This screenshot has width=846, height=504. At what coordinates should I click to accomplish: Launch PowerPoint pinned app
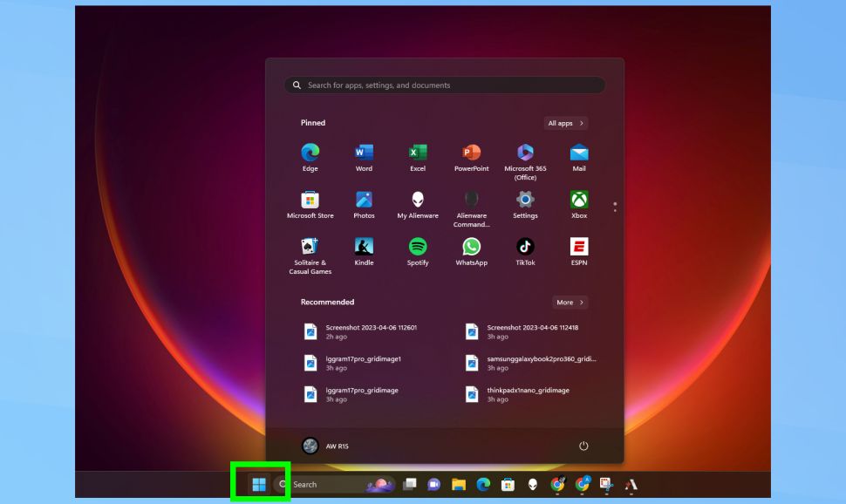(471, 158)
